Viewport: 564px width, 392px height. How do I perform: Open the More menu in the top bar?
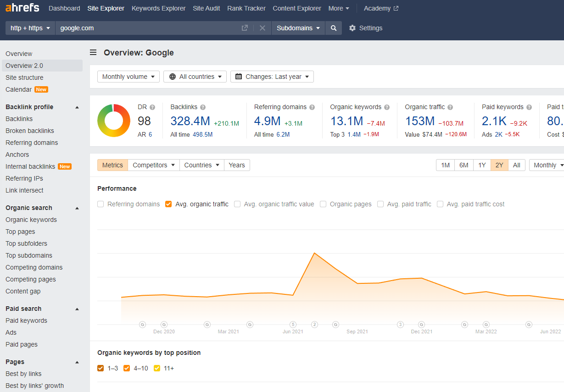pyautogui.click(x=338, y=8)
